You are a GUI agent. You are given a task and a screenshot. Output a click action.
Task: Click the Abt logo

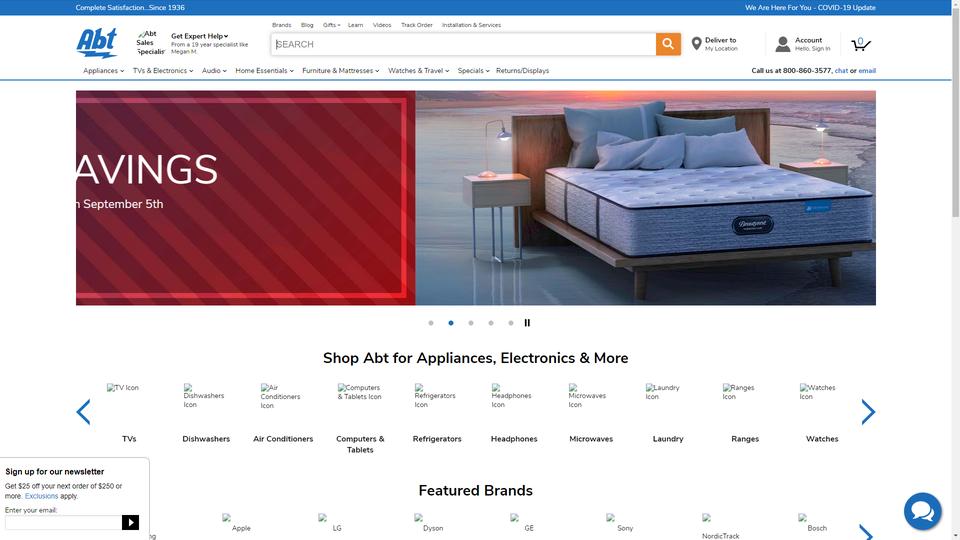(x=97, y=43)
